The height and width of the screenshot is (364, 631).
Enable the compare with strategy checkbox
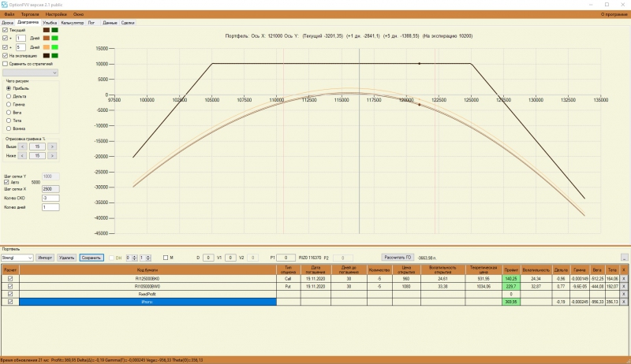point(5,64)
